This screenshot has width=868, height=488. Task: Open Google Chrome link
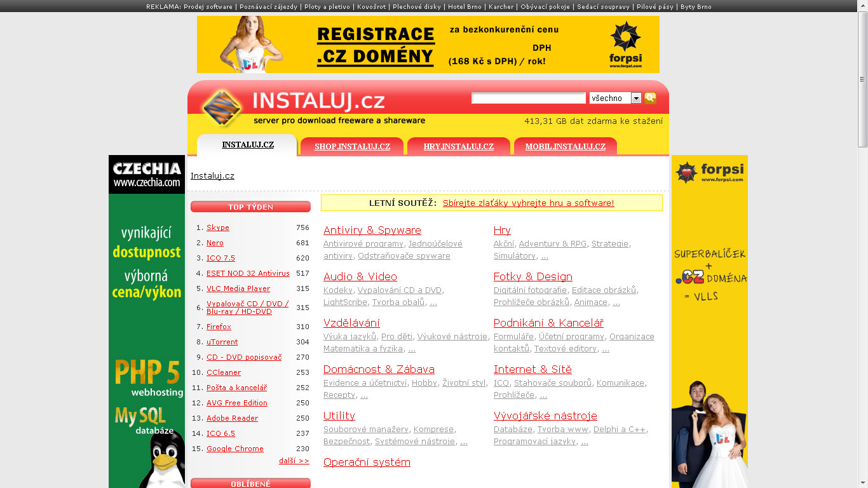pos(235,449)
